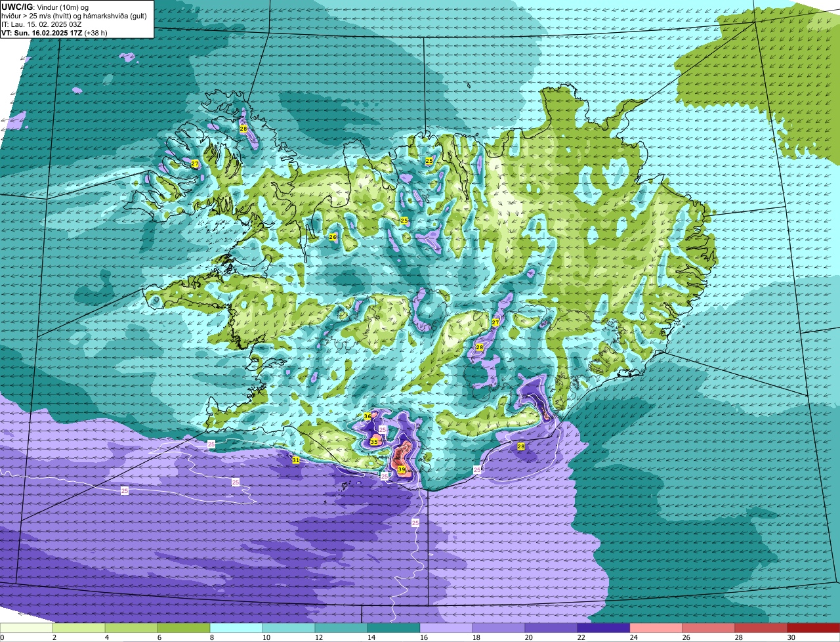Pick the salmon 26–28 legend swatch
Viewport: 840px width, 642px height.
click(709, 628)
